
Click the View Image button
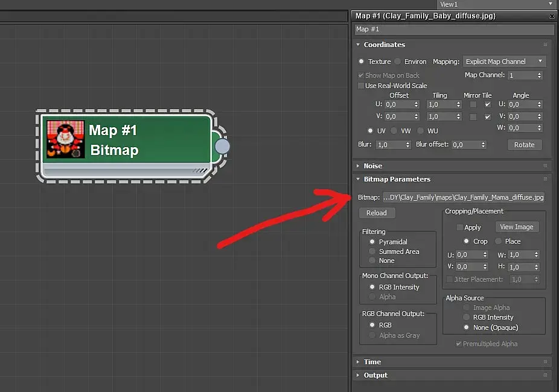click(x=517, y=227)
